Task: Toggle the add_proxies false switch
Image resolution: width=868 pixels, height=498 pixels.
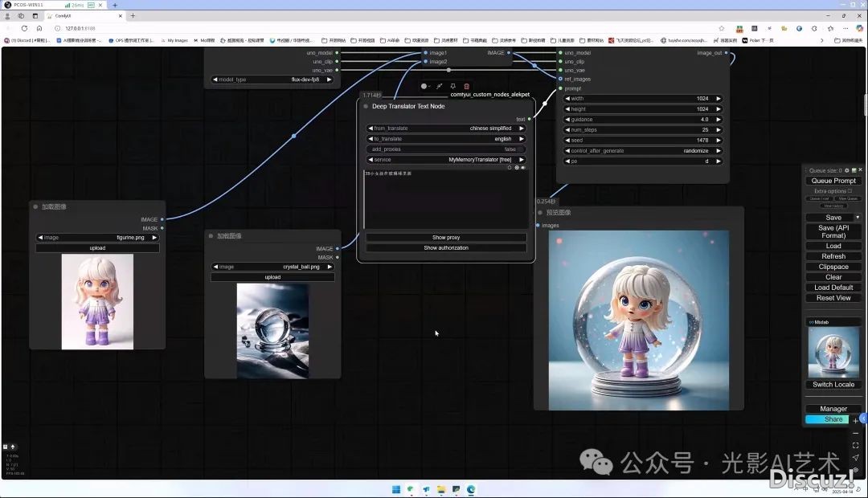Action: (x=446, y=149)
